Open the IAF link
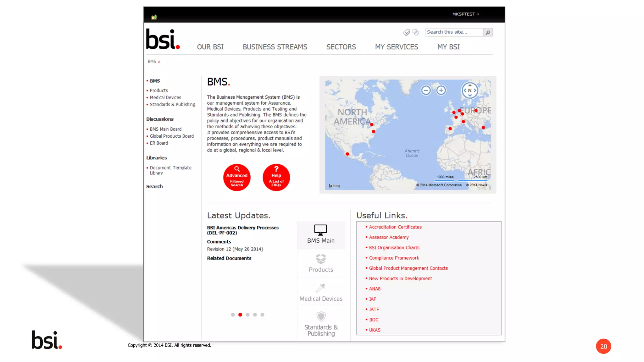Screen dimensions: 644x362 pyautogui.click(x=372, y=299)
